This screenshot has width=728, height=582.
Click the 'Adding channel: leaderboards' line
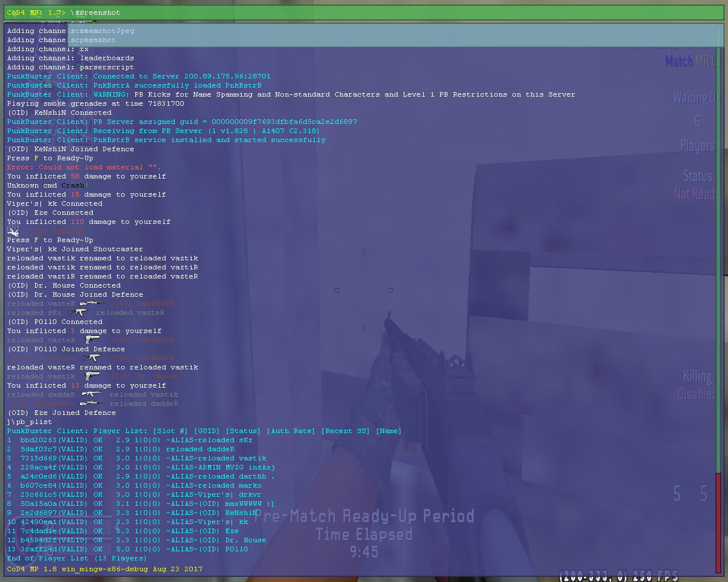click(x=71, y=58)
